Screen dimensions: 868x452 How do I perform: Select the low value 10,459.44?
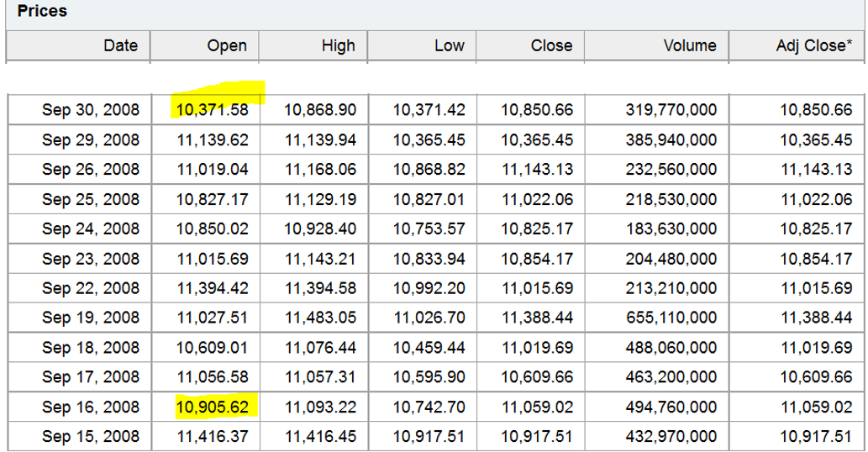[x=429, y=348]
